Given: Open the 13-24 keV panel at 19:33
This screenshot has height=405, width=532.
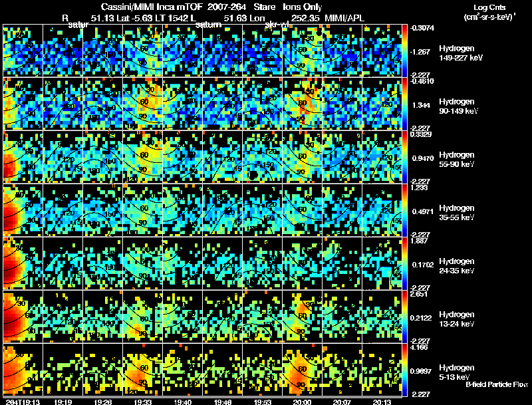Looking at the screenshot, I should (142, 317).
